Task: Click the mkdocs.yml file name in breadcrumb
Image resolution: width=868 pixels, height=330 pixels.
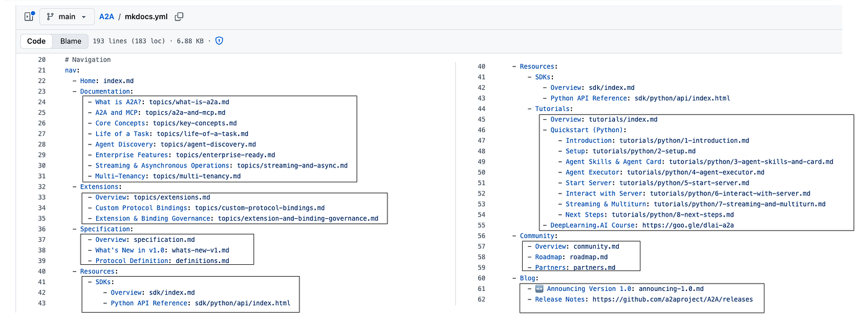Action: [x=146, y=17]
